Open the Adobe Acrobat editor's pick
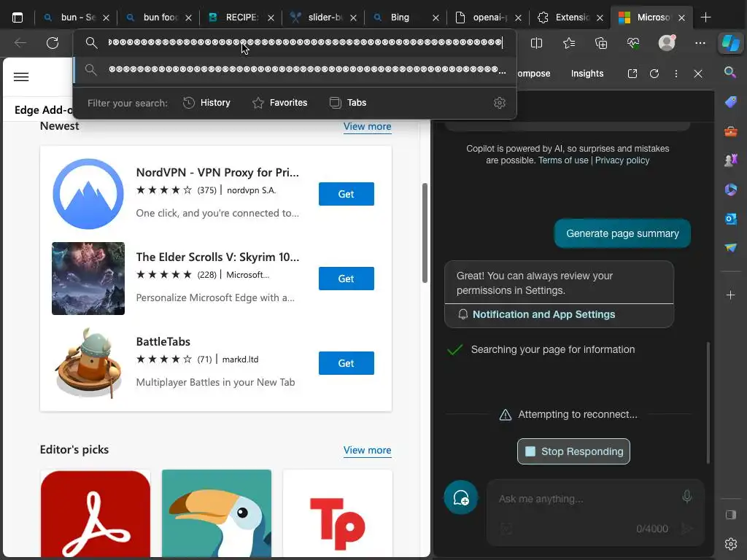Viewport: 747px width, 560px height. pos(96,514)
